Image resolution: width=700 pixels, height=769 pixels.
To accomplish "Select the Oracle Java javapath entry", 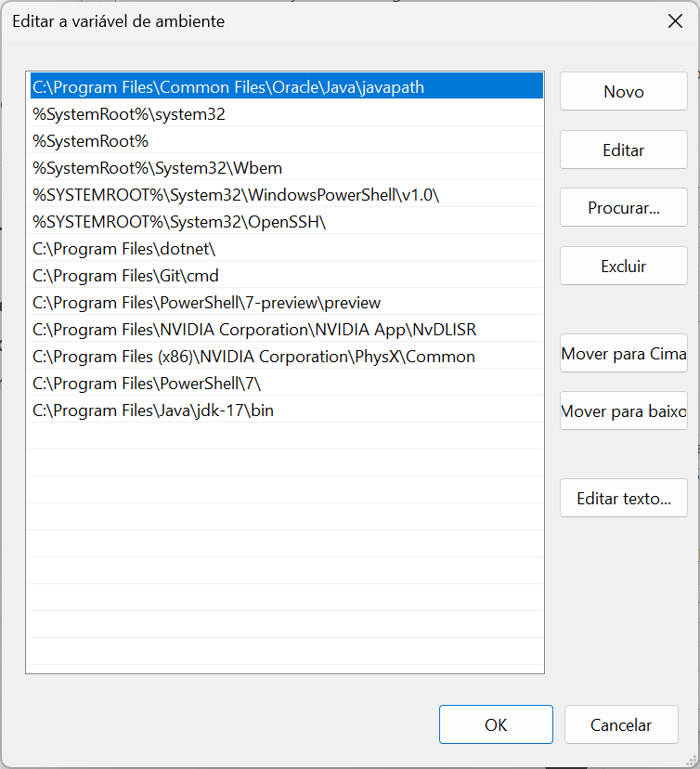I will point(228,87).
